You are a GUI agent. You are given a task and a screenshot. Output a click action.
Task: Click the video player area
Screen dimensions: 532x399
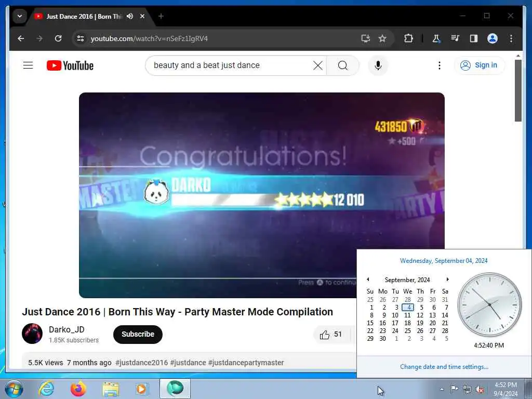(262, 195)
